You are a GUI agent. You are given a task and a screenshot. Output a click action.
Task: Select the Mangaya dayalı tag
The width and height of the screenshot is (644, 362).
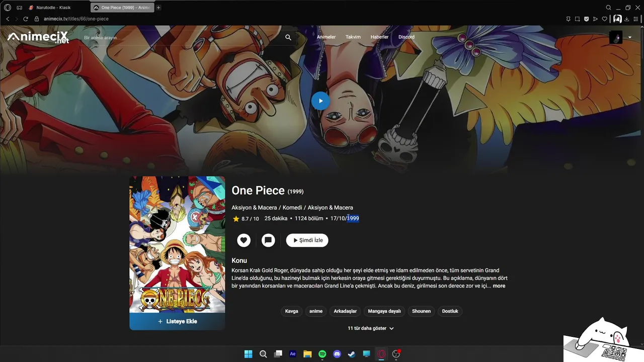[x=384, y=311]
